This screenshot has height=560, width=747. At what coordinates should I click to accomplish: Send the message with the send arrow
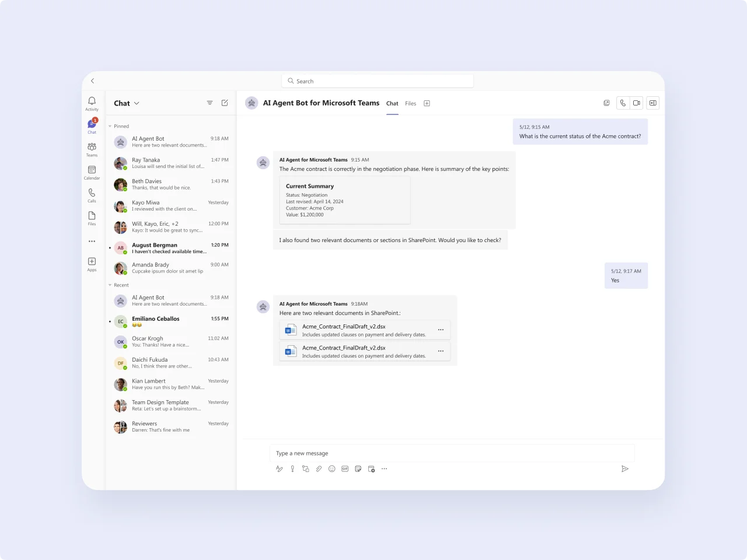[624, 468]
